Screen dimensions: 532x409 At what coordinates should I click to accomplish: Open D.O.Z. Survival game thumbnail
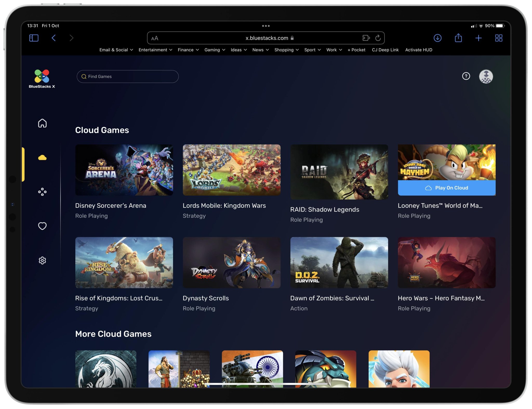click(x=339, y=262)
